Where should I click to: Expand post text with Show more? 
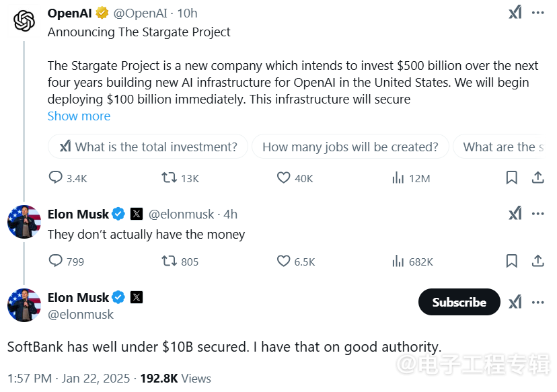[x=79, y=116]
